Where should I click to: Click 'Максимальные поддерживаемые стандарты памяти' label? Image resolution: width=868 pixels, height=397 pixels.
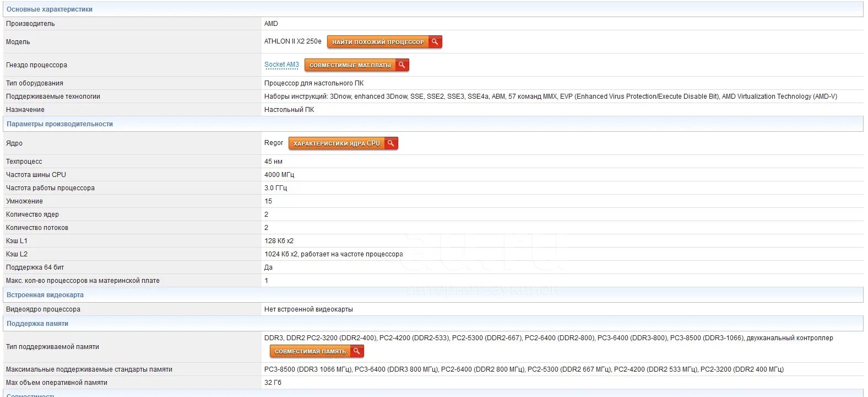pyautogui.click(x=89, y=369)
